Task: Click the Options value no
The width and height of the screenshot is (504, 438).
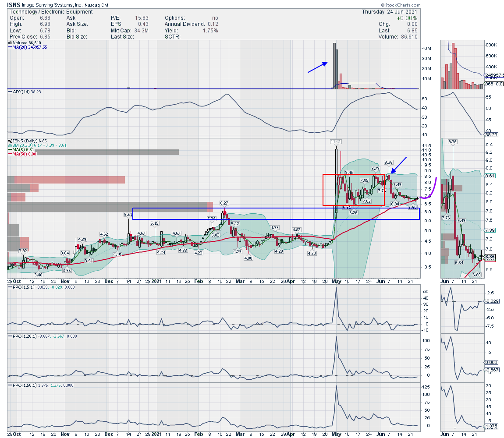Action: pos(215,18)
